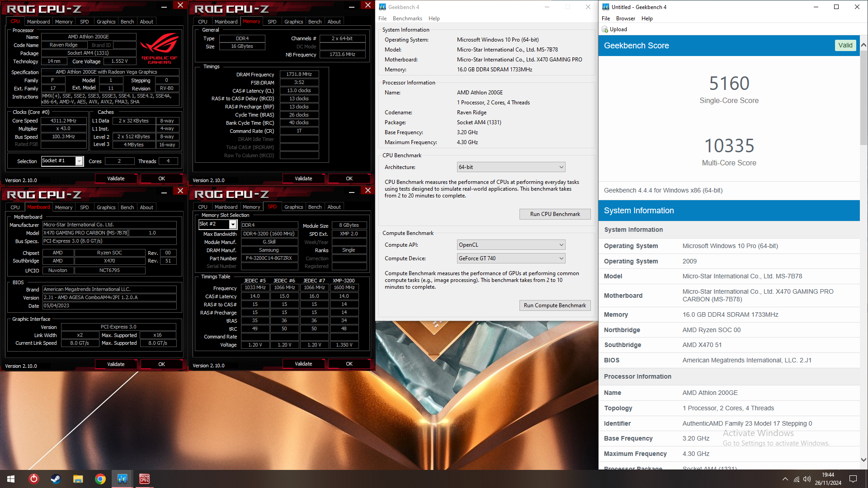Click the Geekbench results scrollbar thumb
Screen dimensions: 868x488
click(863, 97)
